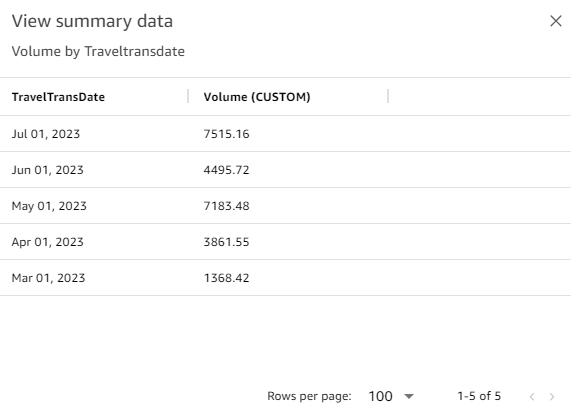This screenshot has height=418, width=571.
Task: Select the Apr 01, 2023 date cell
Action: (47, 242)
